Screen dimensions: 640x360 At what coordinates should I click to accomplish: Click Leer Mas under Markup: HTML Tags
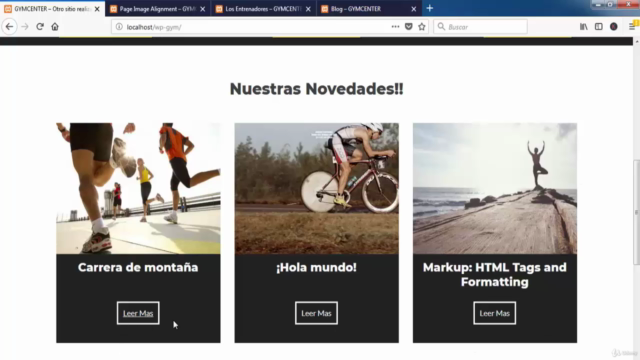(495, 313)
